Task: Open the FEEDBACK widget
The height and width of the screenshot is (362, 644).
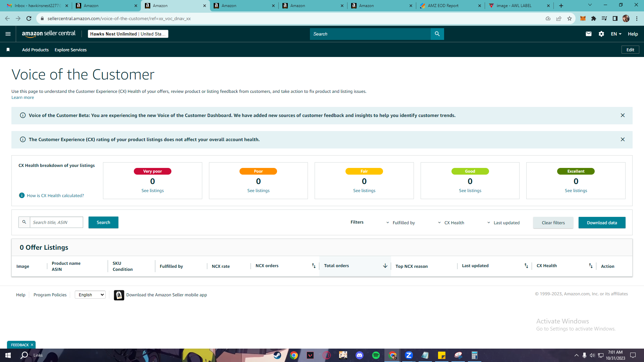Action: pos(20,345)
